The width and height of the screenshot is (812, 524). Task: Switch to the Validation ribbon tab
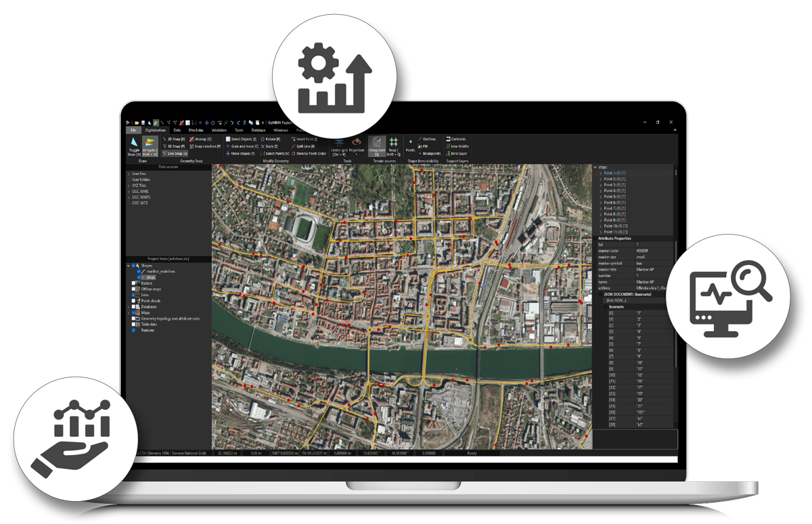219,130
